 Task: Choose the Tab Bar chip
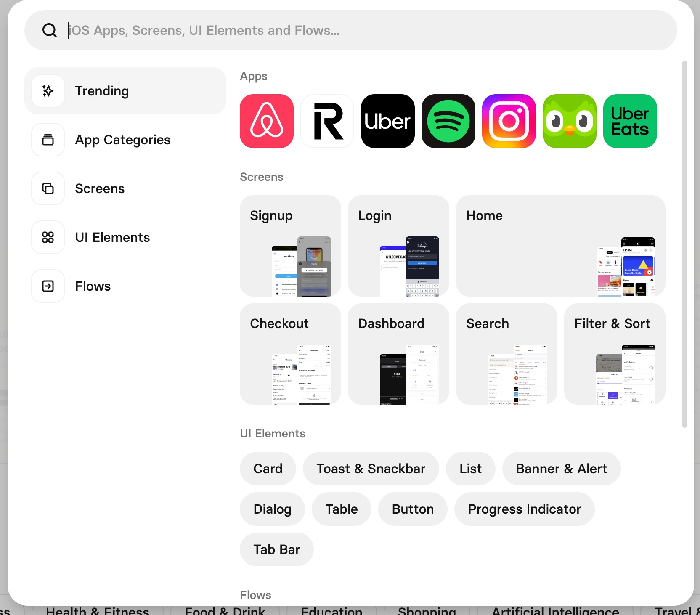point(277,549)
